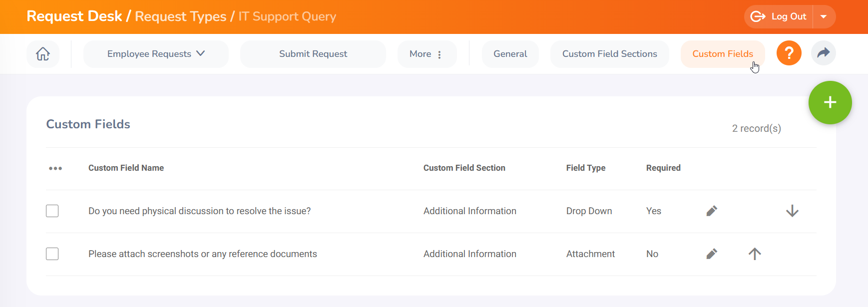Screen dimensions: 868x307
Task: Move the attach screenshots field up
Action: pos(755,254)
